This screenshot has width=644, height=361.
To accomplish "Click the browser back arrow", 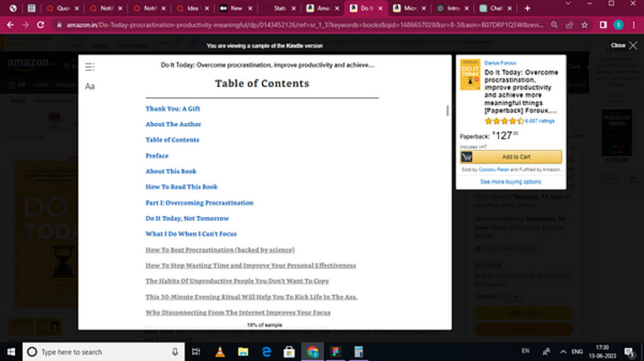I will (10, 25).
